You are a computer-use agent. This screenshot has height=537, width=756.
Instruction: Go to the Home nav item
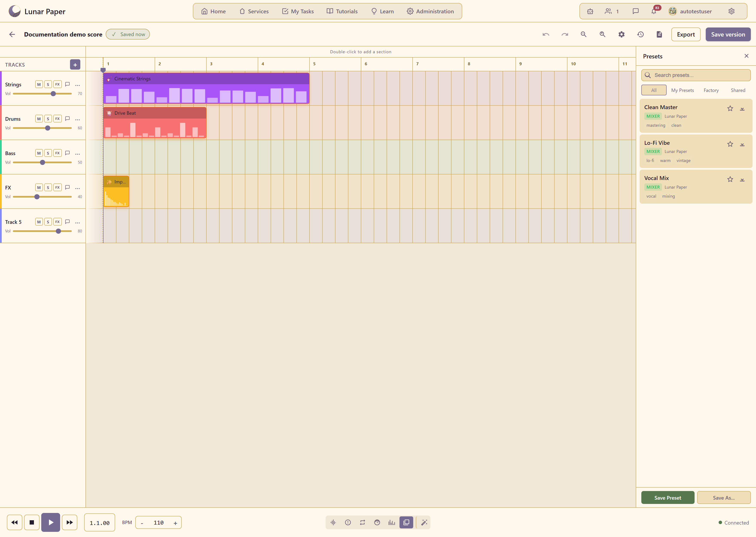point(213,11)
